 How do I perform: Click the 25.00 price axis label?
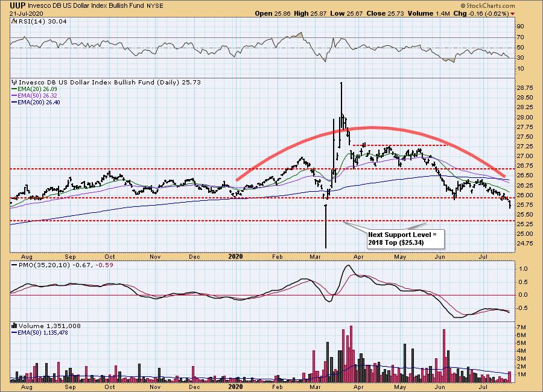click(525, 234)
